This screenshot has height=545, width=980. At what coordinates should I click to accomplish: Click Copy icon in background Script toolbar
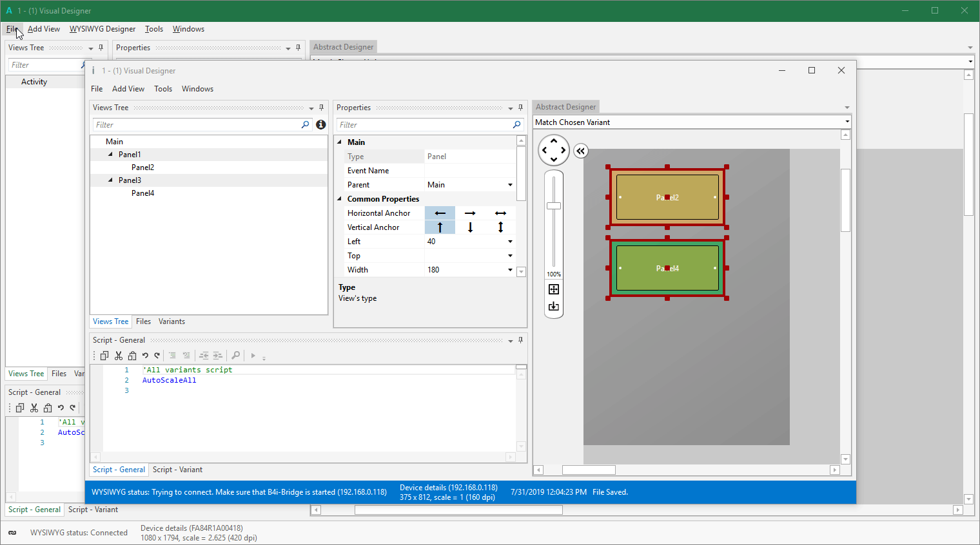pyautogui.click(x=20, y=408)
